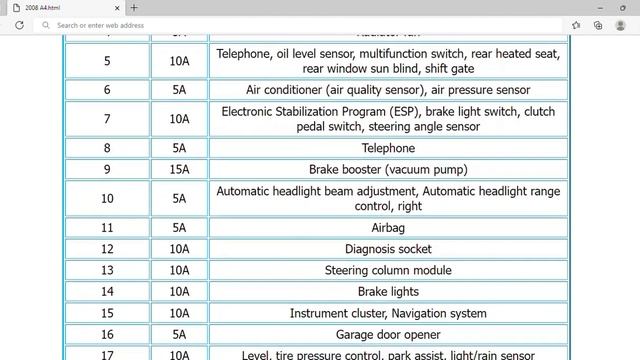
Task: Click the search magnifier icon in address bar
Action: coord(46,25)
